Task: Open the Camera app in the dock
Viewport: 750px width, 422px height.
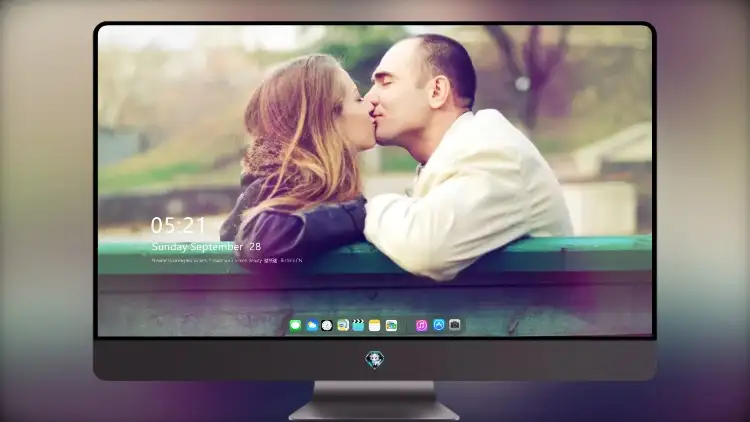Action: point(455,325)
